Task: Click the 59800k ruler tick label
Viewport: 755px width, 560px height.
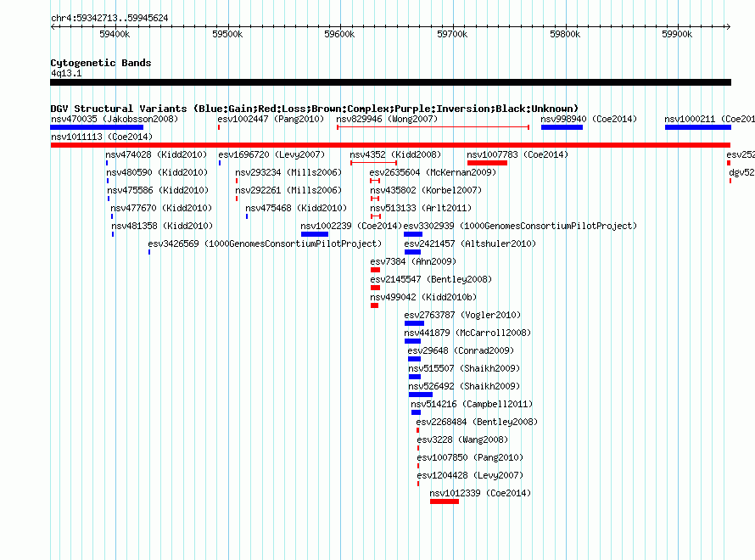Action: pos(565,34)
